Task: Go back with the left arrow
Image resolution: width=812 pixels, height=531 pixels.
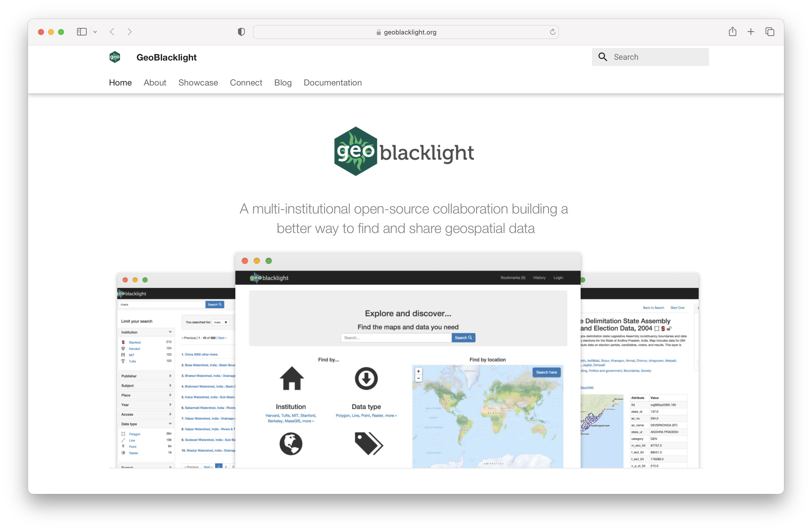Action: click(x=112, y=32)
